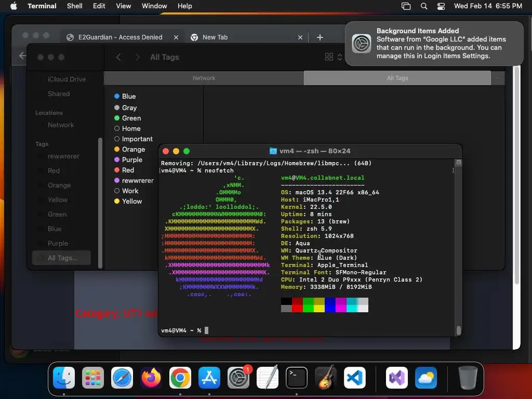
Task: Open the Terminal menu
Action: 42,6
